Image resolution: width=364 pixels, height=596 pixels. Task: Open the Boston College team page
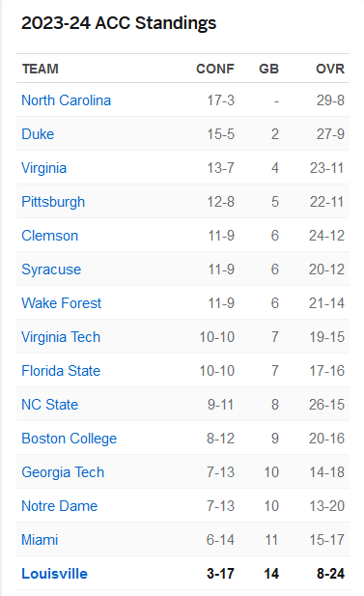pyautogui.click(x=70, y=439)
